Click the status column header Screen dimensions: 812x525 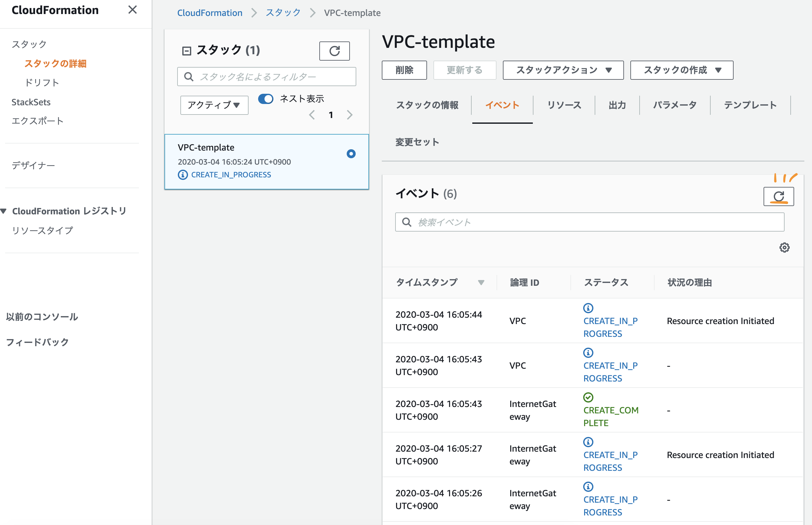coord(606,283)
